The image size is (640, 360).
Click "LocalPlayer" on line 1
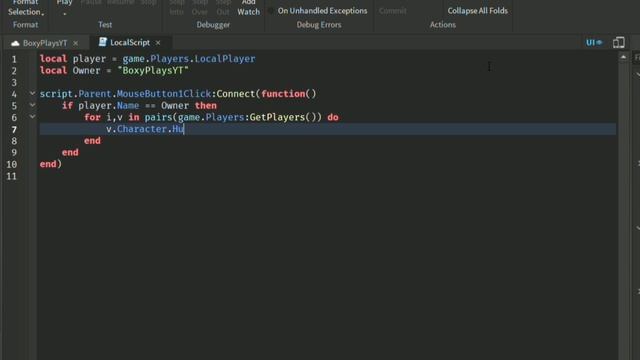pyautogui.click(x=225, y=59)
